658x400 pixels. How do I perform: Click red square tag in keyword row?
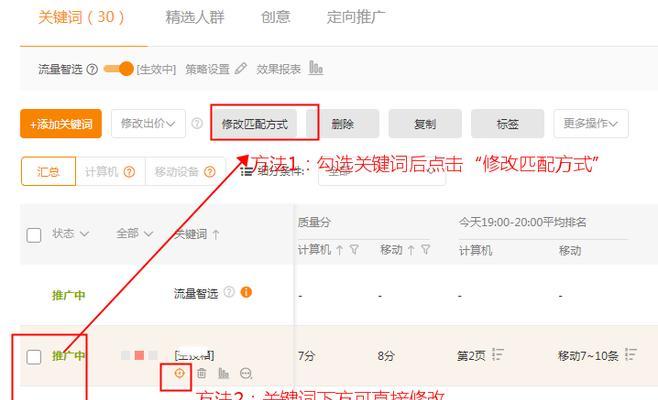139,356
